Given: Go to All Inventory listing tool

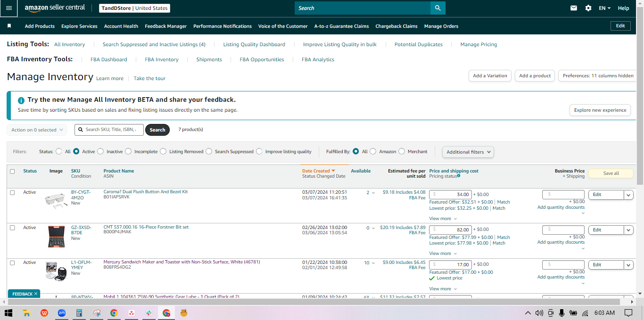Looking at the screenshot, I should pos(70,44).
